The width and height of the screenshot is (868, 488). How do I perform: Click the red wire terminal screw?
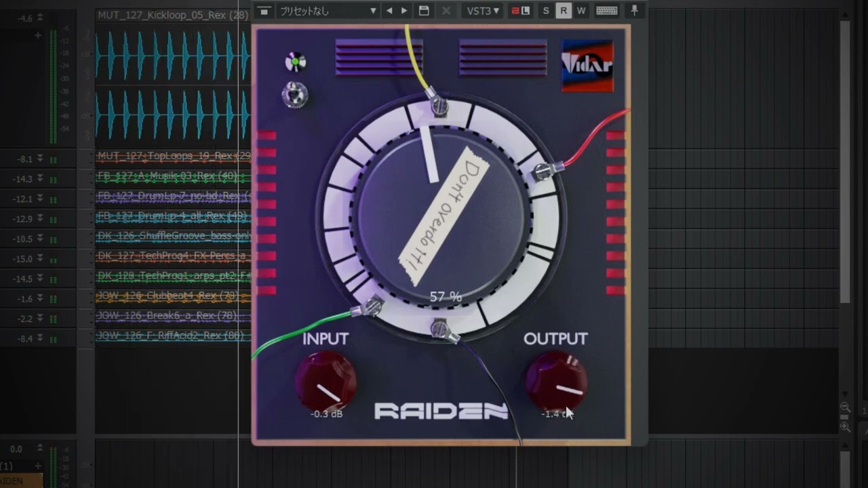coord(543,171)
